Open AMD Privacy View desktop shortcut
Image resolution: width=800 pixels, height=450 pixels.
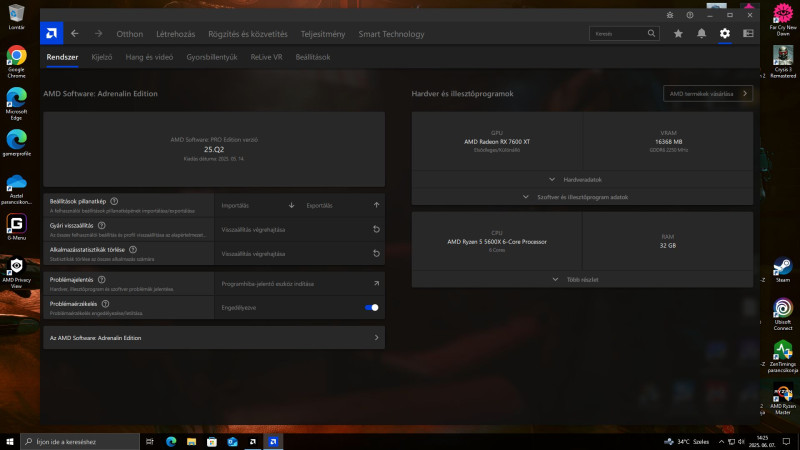pyautogui.click(x=16, y=273)
